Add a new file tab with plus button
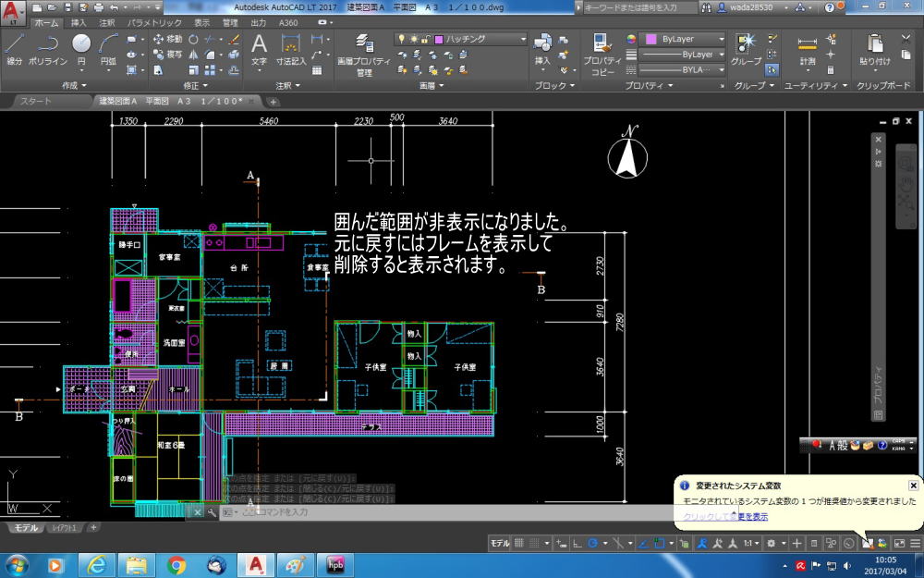The height and width of the screenshot is (578, 924). [x=273, y=102]
